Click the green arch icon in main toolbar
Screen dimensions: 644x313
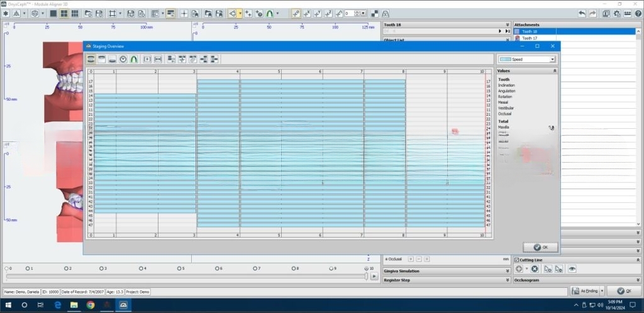coord(270,13)
